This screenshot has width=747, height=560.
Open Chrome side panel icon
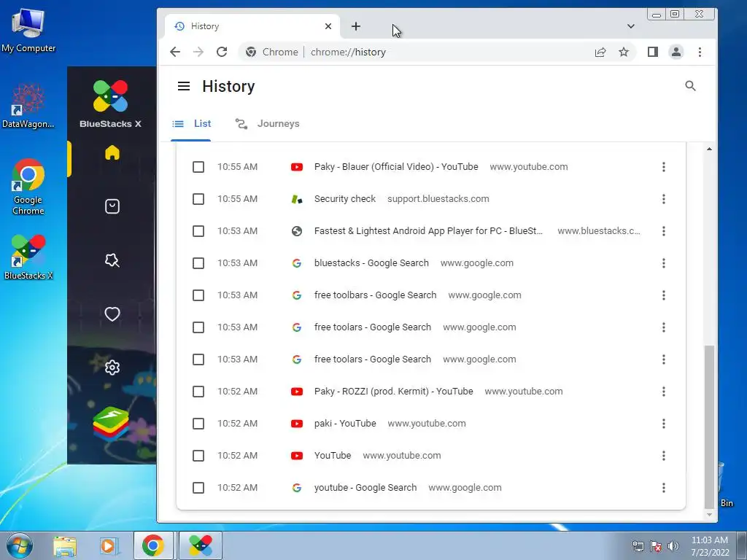(x=653, y=52)
